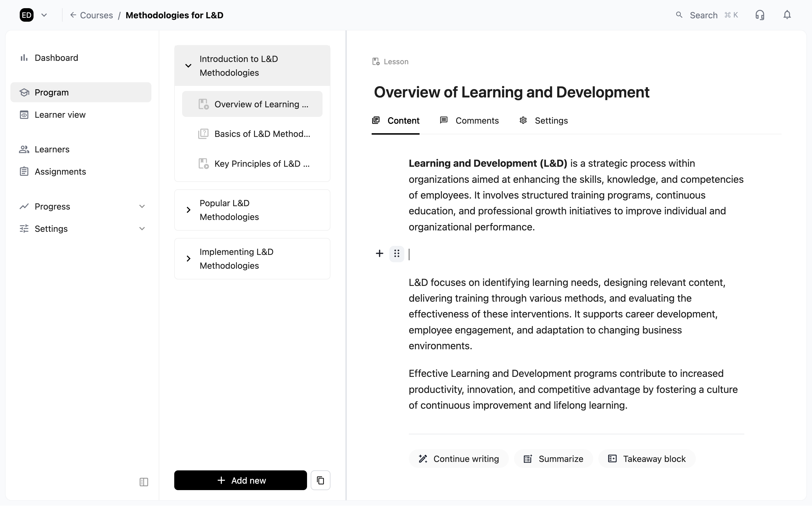The image size is (812, 507).
Task: Open the notifications bell
Action: click(x=787, y=15)
